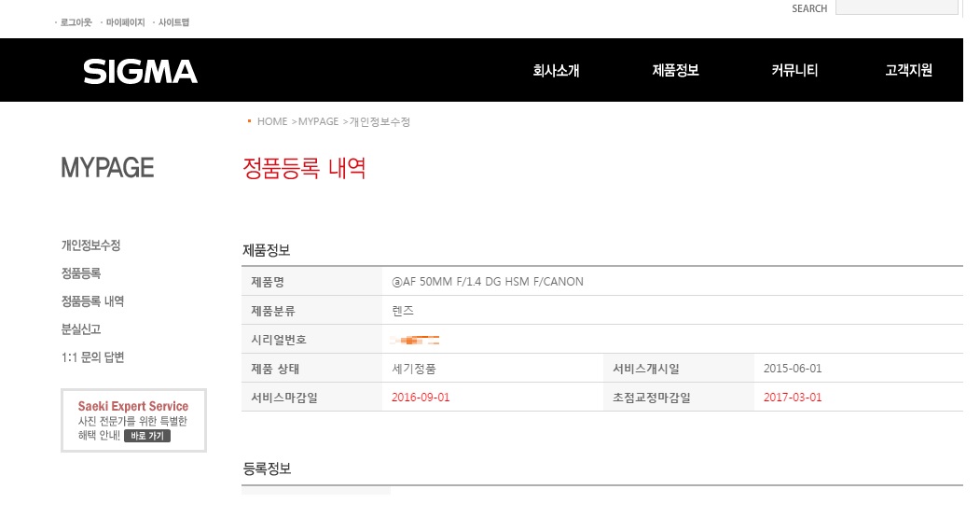Open the 제품정보 menu
980x531 pixels.
tap(675, 70)
